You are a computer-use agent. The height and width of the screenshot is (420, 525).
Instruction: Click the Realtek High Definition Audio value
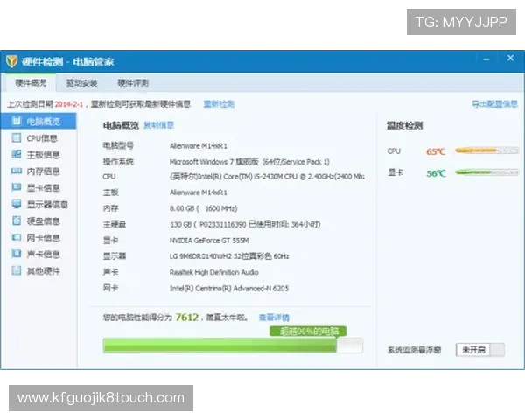point(214,272)
